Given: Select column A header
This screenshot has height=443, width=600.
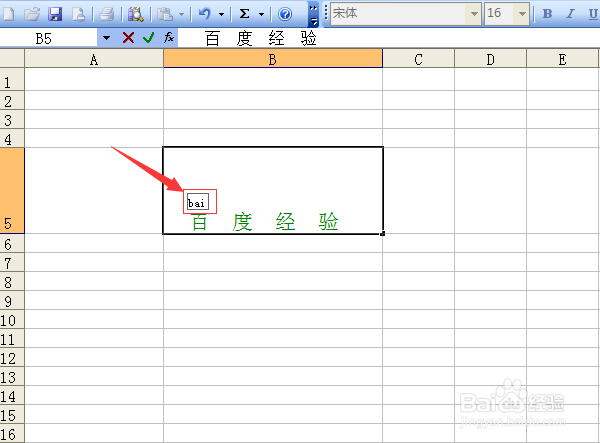Looking at the screenshot, I should (94, 59).
